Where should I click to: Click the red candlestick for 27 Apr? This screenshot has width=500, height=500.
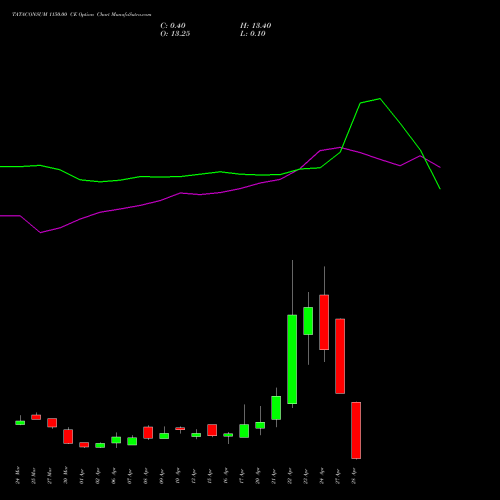coord(340,356)
